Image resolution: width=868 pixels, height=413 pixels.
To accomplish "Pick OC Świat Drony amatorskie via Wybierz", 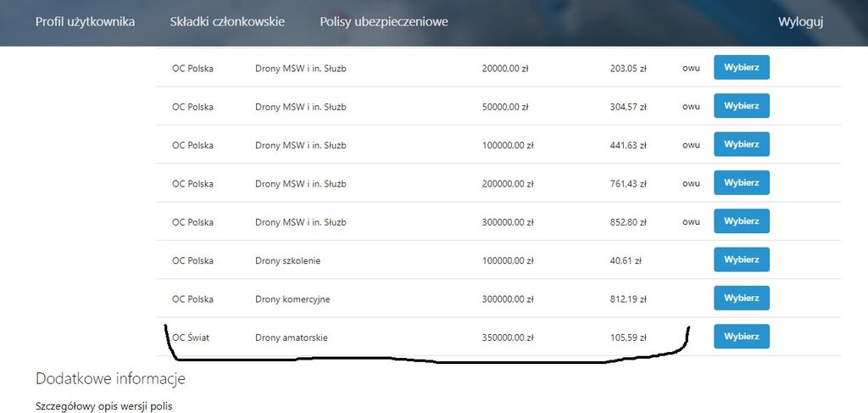I will coord(741,337).
